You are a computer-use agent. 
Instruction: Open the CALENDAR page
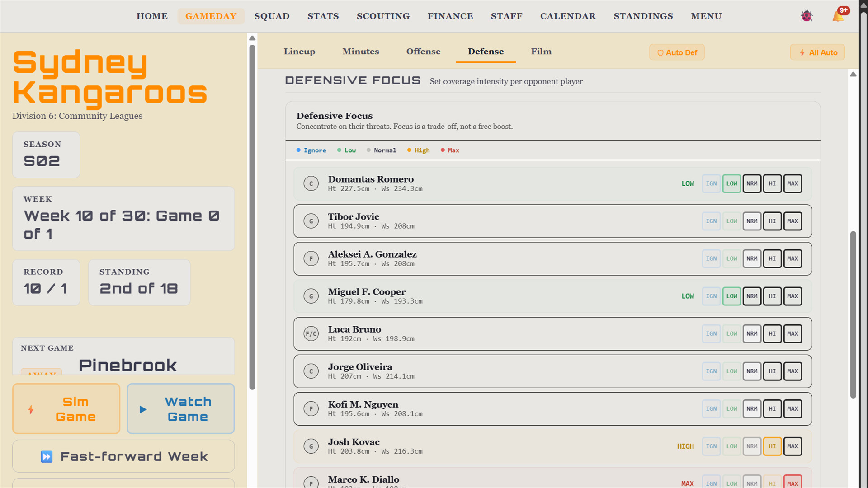pyautogui.click(x=568, y=16)
